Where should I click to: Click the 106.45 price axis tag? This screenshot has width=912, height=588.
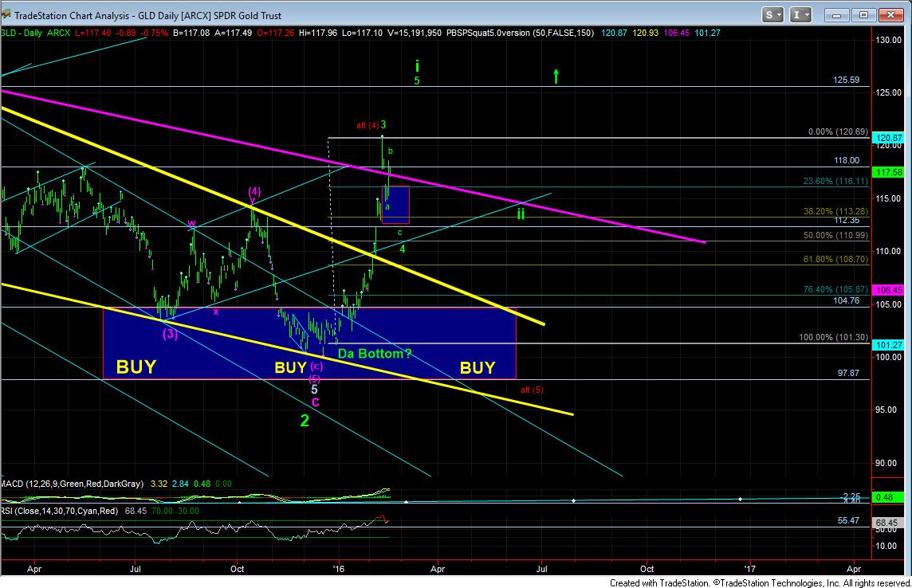890,290
